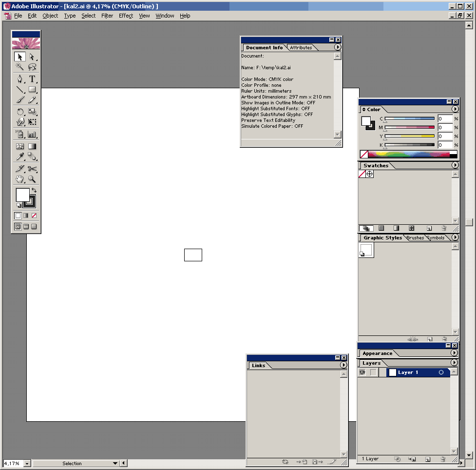Click Make/Release Clipping Mask icon in Layers

tap(397, 459)
